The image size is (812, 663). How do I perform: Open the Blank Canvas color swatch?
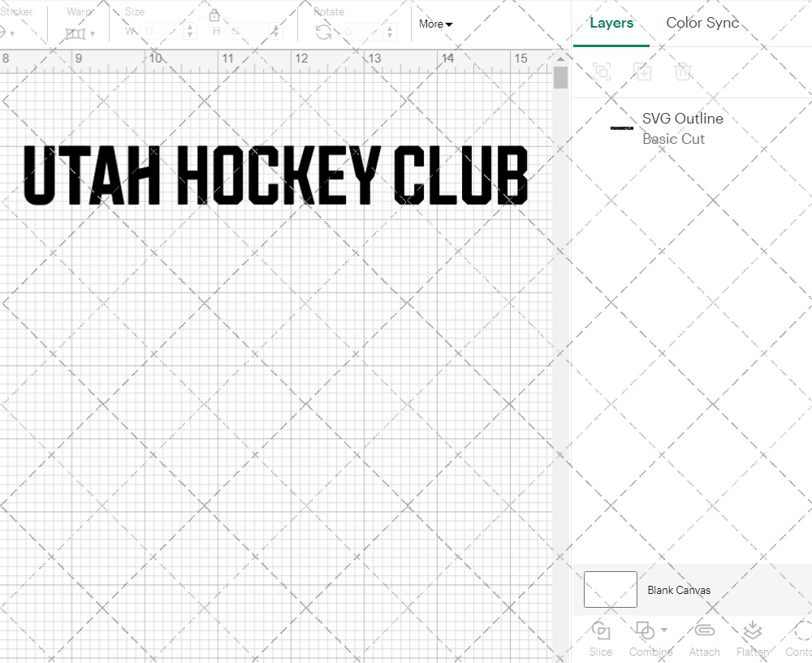pos(610,590)
